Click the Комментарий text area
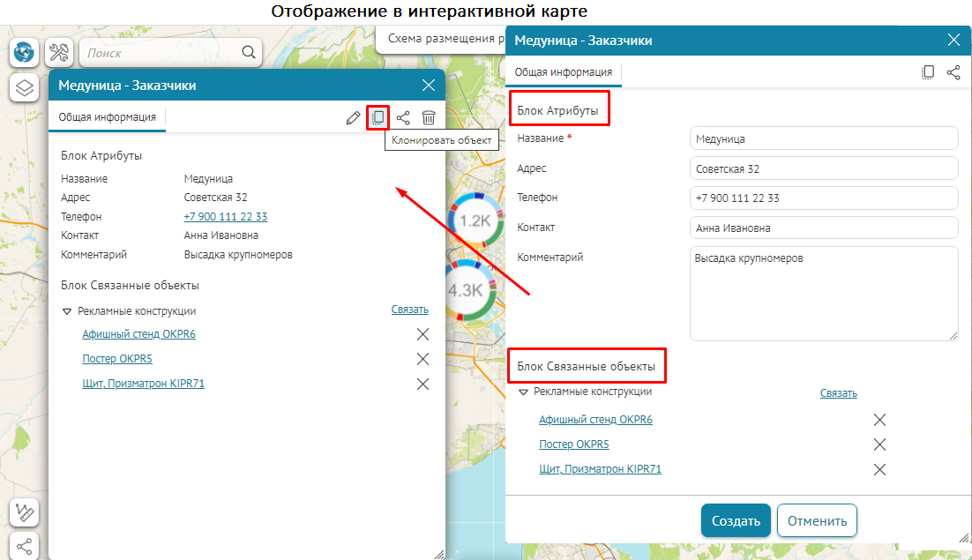The image size is (972, 560). pos(823,293)
